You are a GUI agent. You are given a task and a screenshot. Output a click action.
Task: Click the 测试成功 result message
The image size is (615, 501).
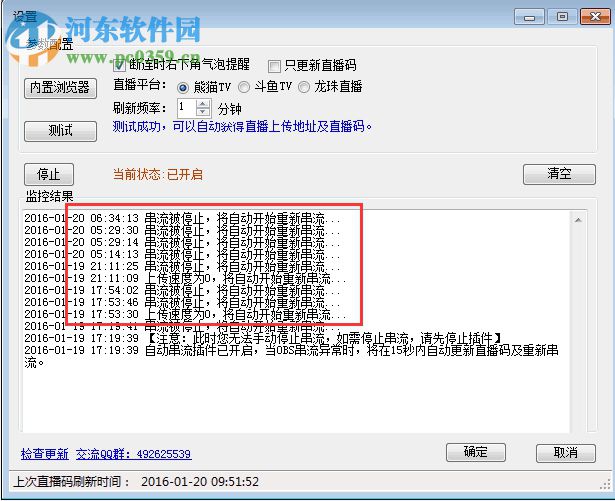click(242, 126)
